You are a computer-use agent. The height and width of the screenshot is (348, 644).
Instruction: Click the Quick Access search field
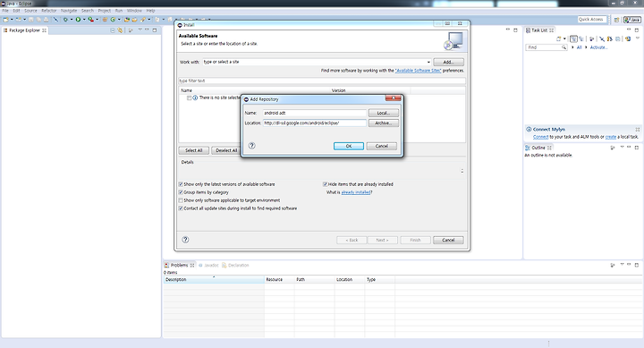pos(592,20)
